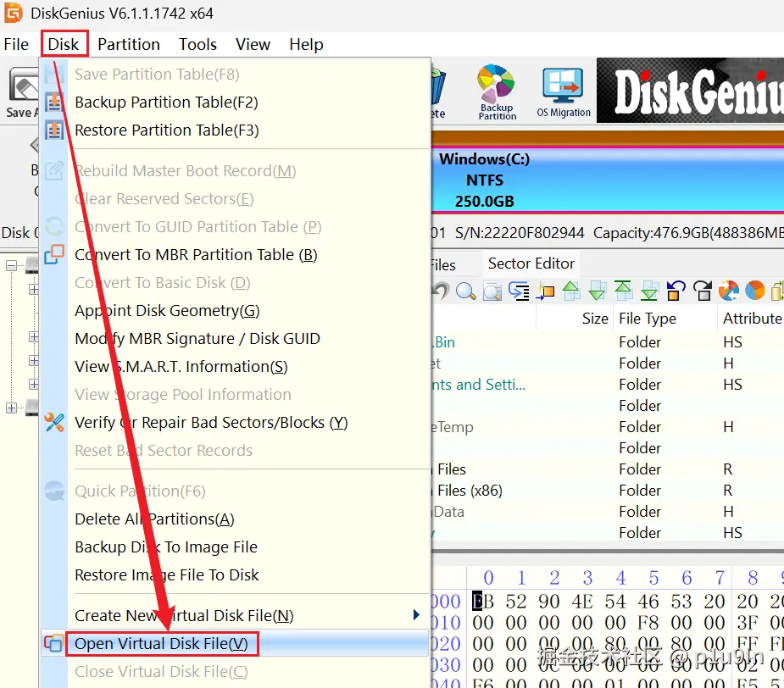Select Appoint Disk Geometry(G)
The width and height of the screenshot is (784, 688).
[x=235, y=310]
